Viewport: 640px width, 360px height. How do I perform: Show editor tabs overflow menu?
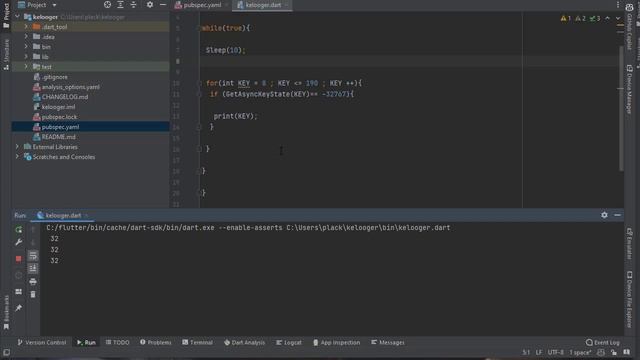pos(618,5)
